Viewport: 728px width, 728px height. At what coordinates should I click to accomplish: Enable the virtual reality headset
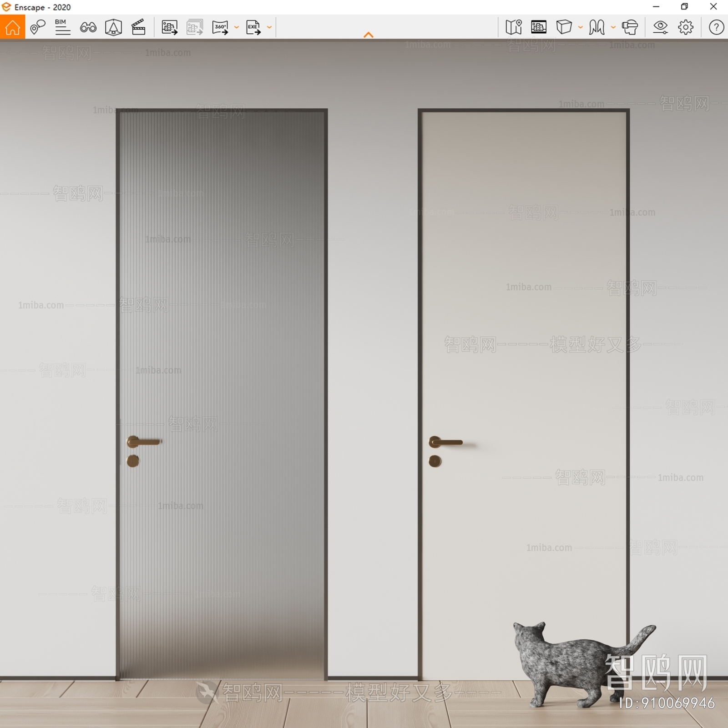coord(630,27)
